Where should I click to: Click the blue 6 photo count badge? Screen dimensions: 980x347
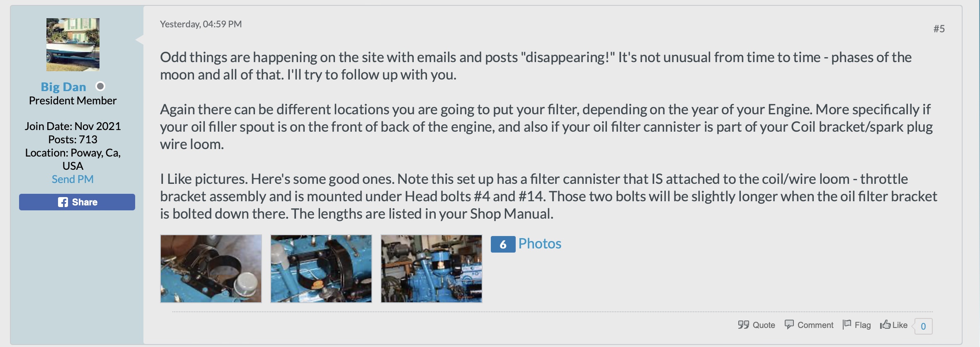pyautogui.click(x=503, y=244)
